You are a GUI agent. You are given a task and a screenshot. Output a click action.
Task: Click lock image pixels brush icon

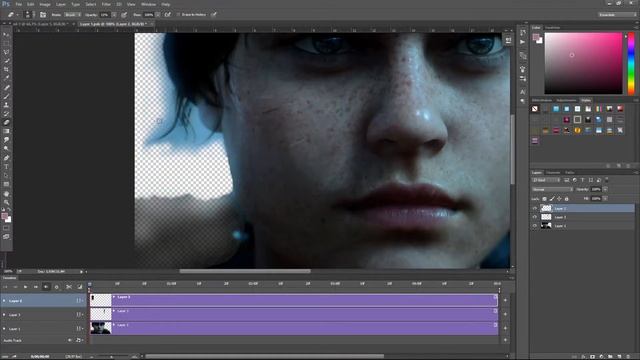pyautogui.click(x=552, y=199)
